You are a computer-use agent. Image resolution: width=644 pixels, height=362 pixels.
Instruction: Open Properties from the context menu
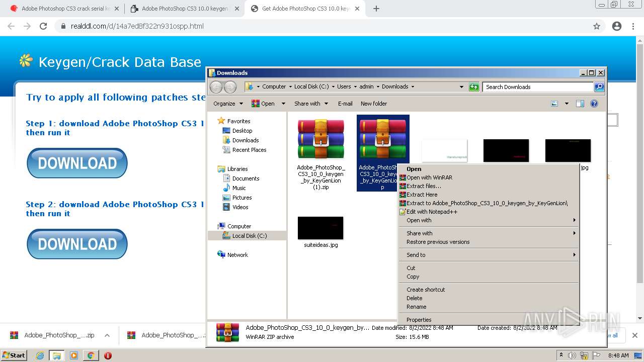point(419,320)
